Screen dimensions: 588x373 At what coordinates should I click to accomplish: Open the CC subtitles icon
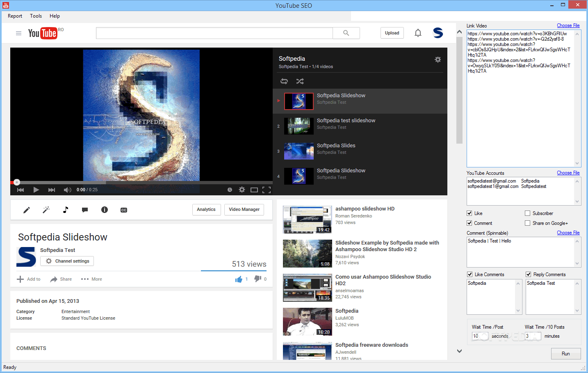(124, 210)
